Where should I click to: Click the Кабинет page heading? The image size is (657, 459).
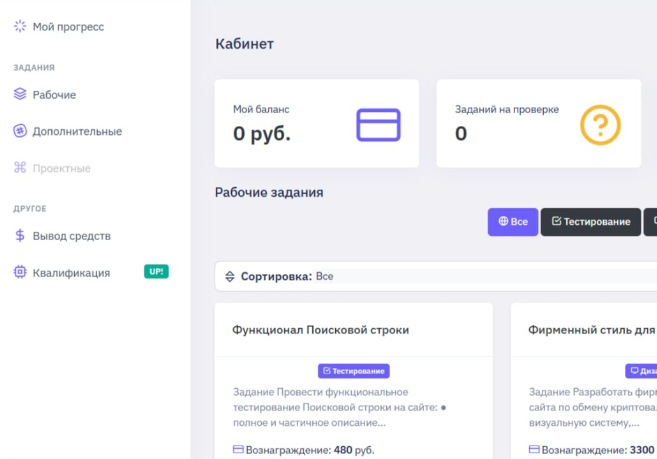[244, 44]
